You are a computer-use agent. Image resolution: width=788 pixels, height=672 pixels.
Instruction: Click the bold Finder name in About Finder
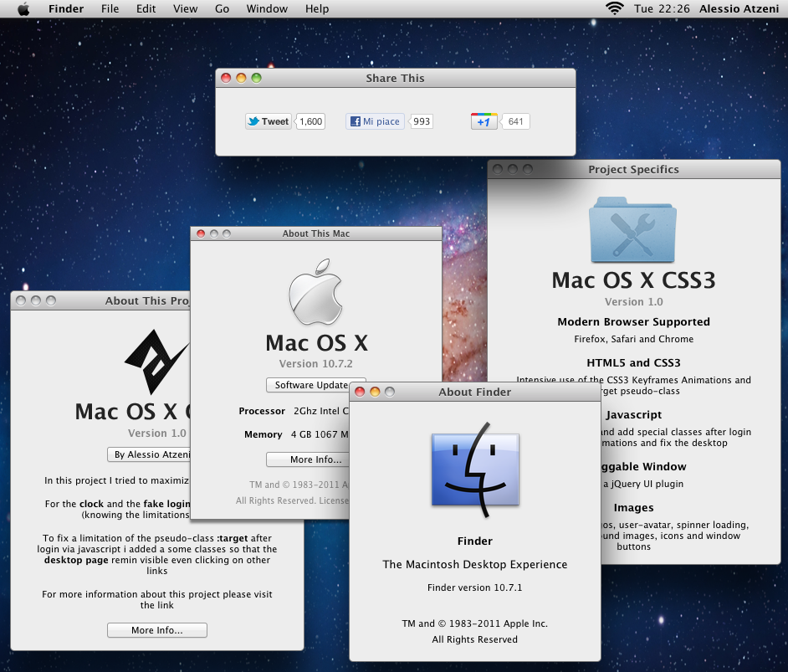coord(475,541)
